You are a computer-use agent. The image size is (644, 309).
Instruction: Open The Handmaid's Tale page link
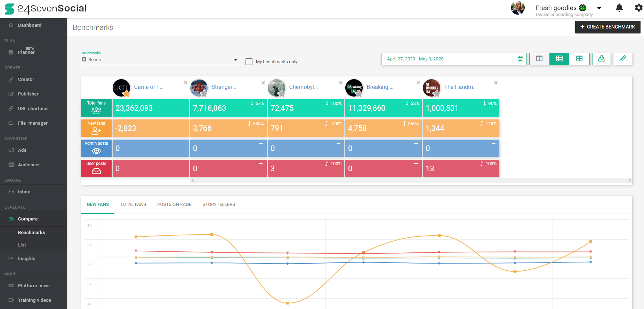point(460,87)
